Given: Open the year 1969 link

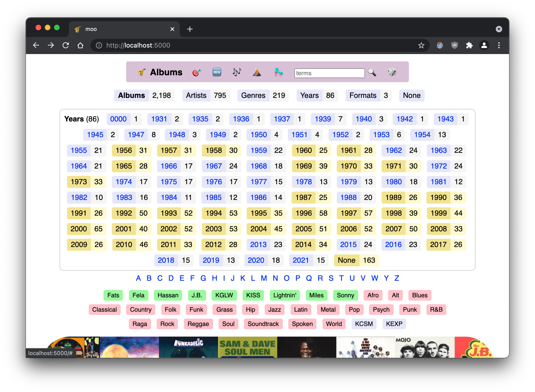Looking at the screenshot, I should (304, 166).
